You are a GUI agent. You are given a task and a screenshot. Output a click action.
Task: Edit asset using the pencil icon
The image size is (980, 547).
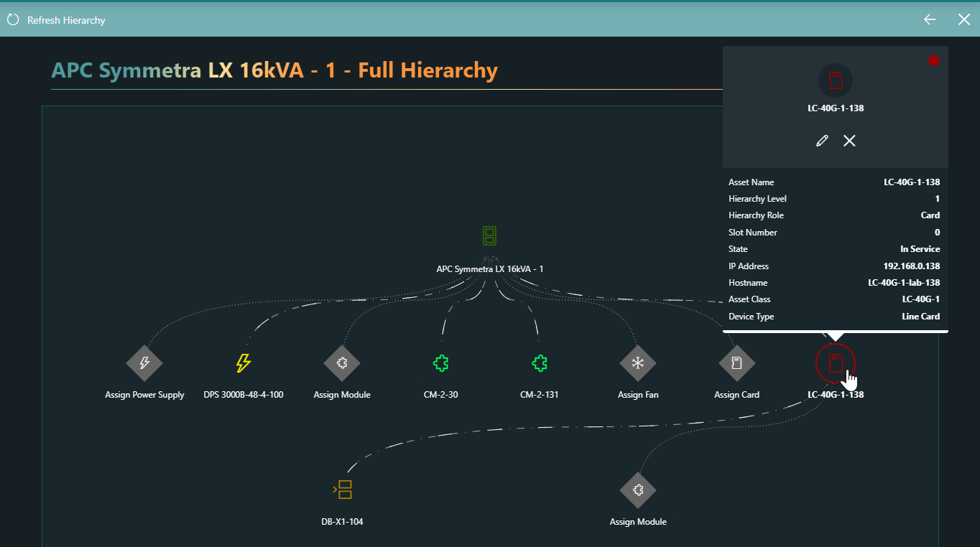[822, 141]
